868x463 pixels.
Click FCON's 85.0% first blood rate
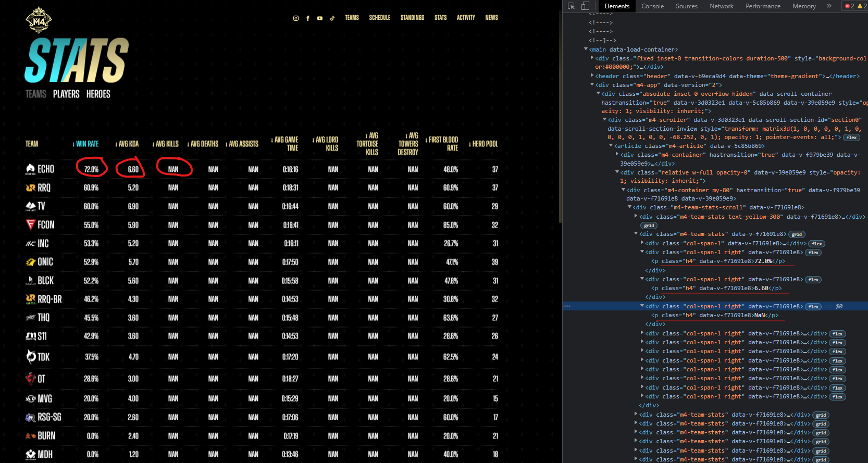(x=451, y=225)
